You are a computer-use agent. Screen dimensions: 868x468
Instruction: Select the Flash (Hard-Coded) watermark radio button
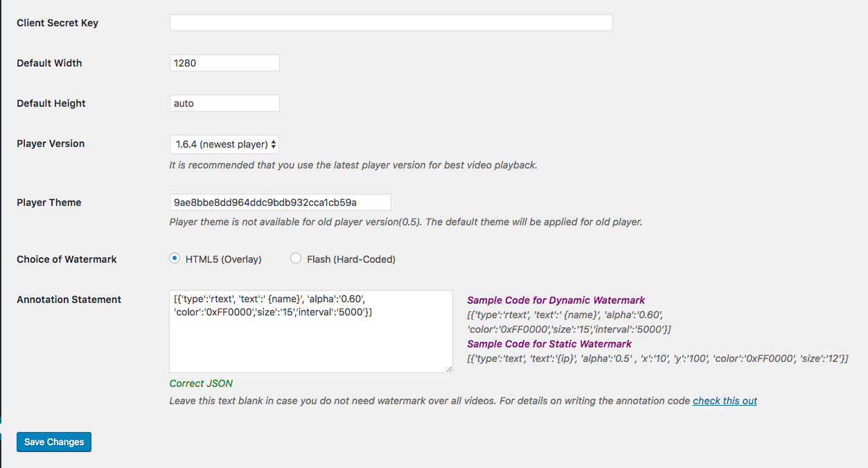pyautogui.click(x=296, y=259)
